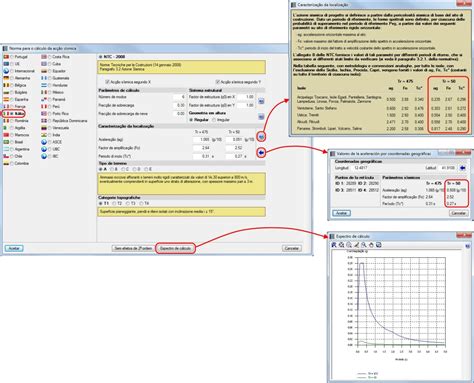Edit Periodo di inizio Tr=50 field
Screen dimensions: 474x383
235,156
